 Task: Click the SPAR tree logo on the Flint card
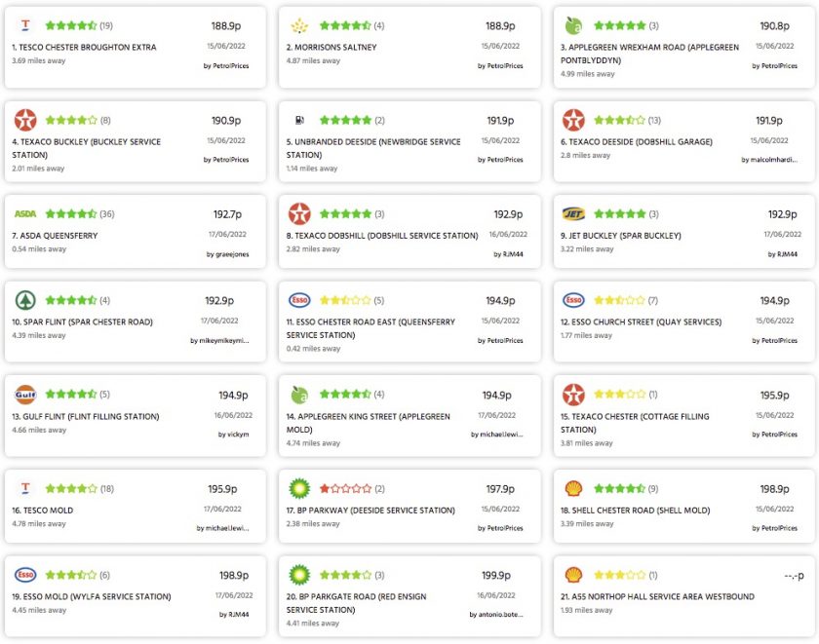click(25, 300)
